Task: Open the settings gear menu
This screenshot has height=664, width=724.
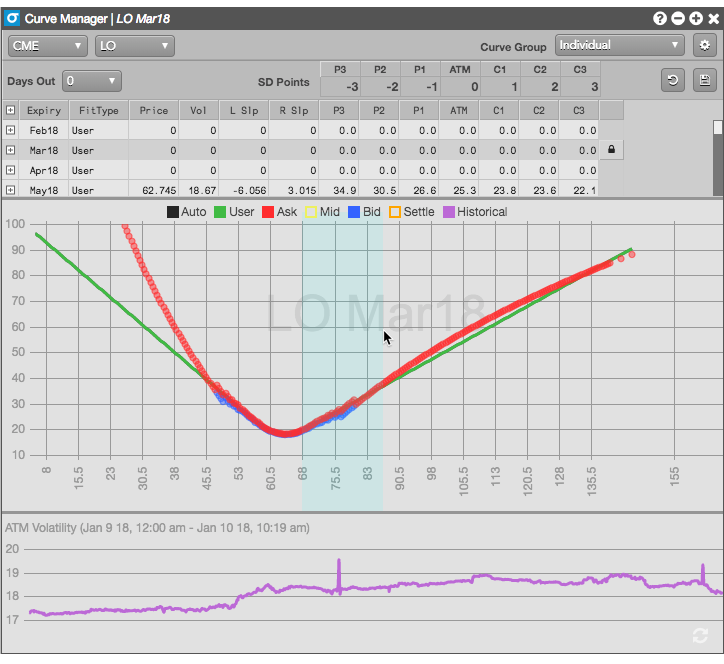Action: pyautogui.click(x=704, y=46)
